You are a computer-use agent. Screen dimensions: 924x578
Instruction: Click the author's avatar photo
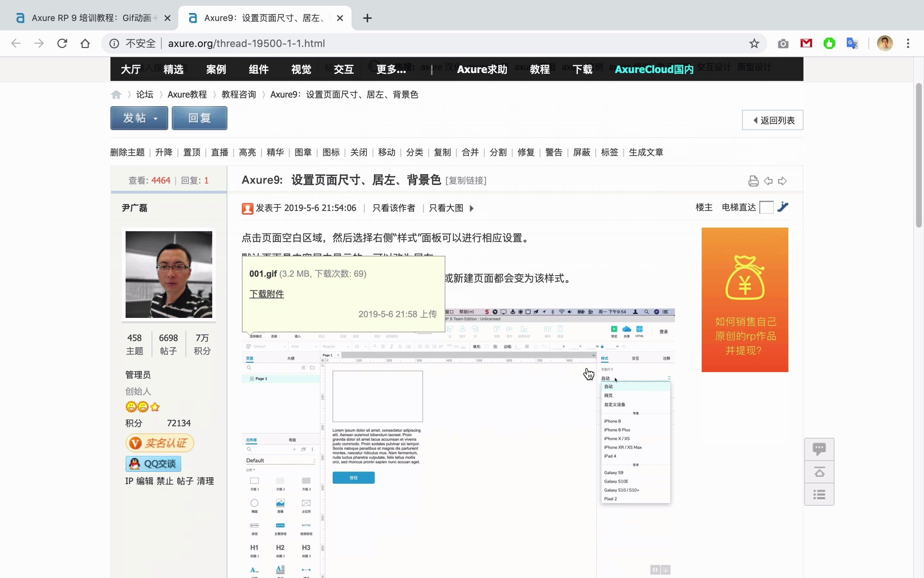pos(169,275)
